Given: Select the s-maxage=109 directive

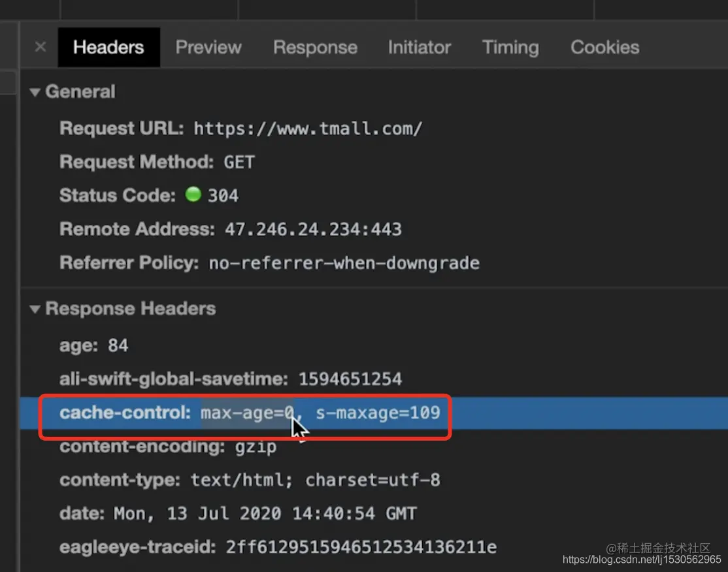Looking at the screenshot, I should point(378,413).
